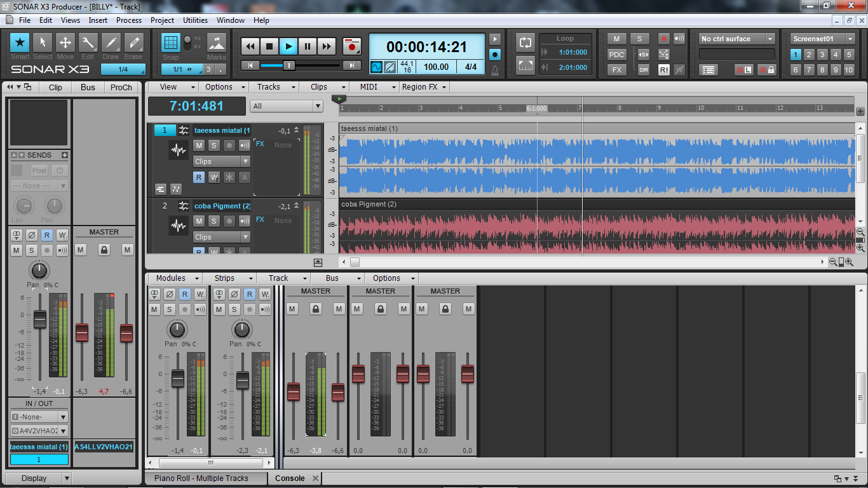Open the Process menu
The width and height of the screenshot is (868, 488).
pyautogui.click(x=129, y=20)
